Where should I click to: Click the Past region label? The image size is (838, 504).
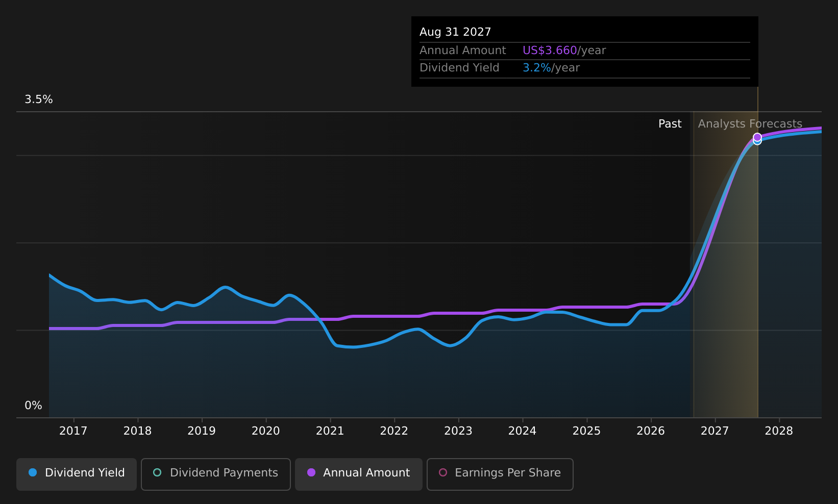click(x=670, y=124)
